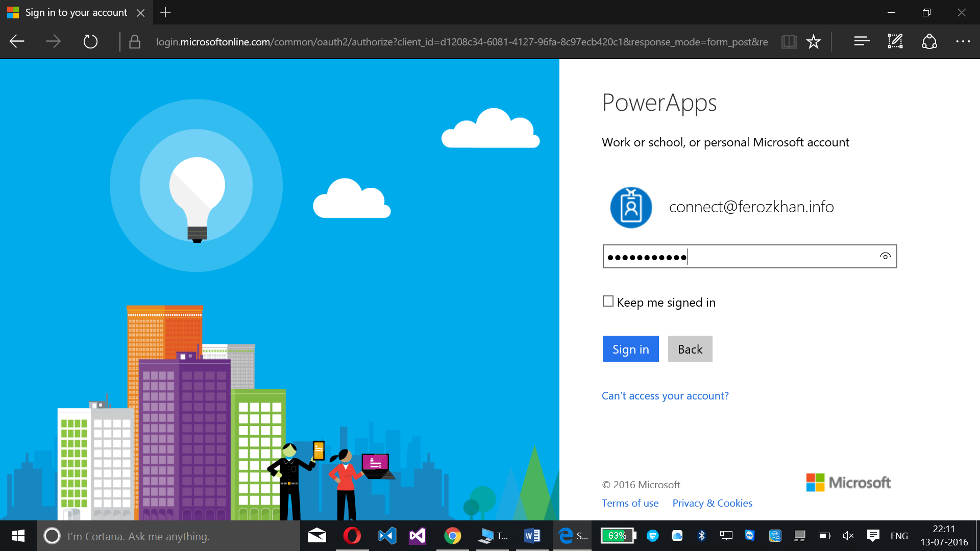Click the Edge taskbar button
Viewport: 980px width, 551px height.
572,536
